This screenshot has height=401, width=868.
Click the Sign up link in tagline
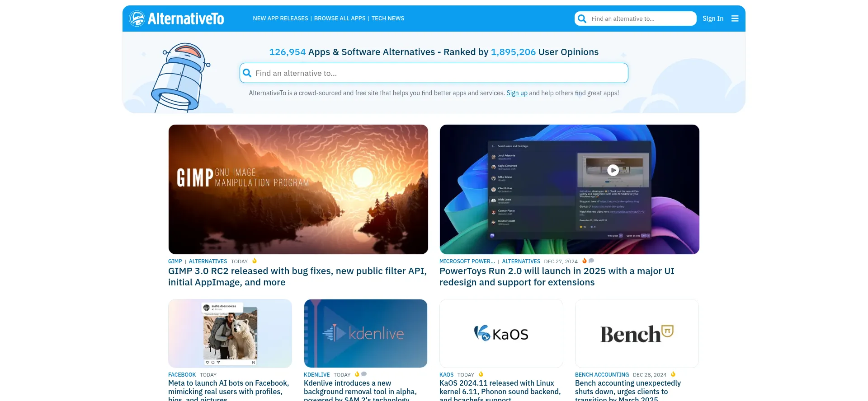coord(517,93)
